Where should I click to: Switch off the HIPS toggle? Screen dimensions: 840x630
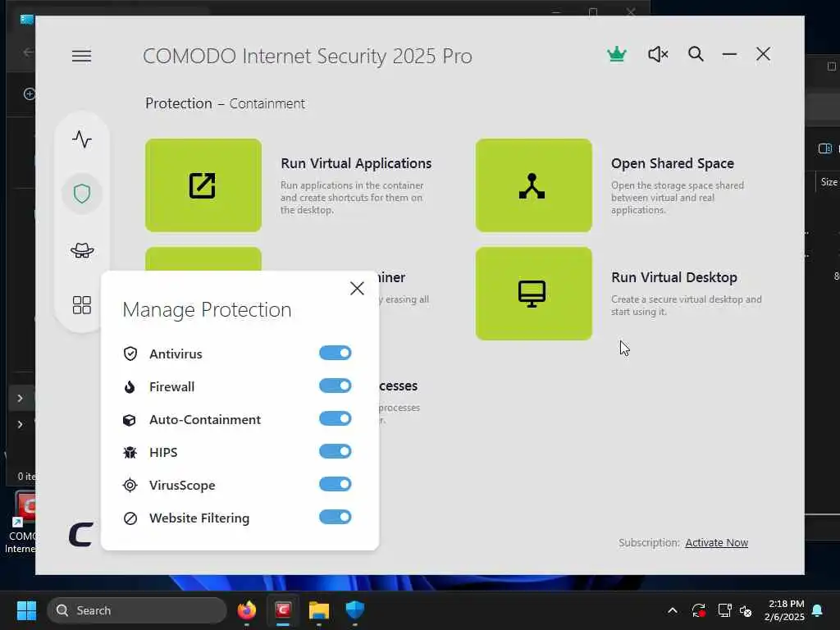[x=336, y=452]
